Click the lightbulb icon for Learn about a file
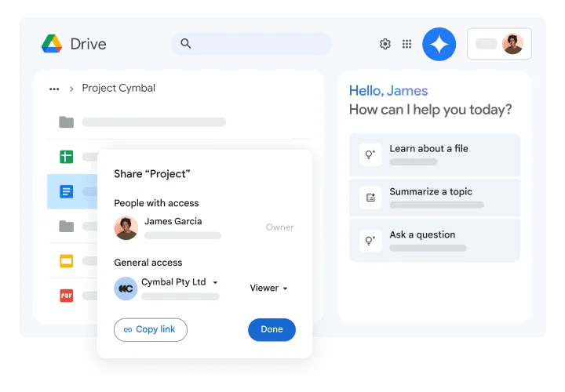565x392 pixels. click(x=370, y=154)
